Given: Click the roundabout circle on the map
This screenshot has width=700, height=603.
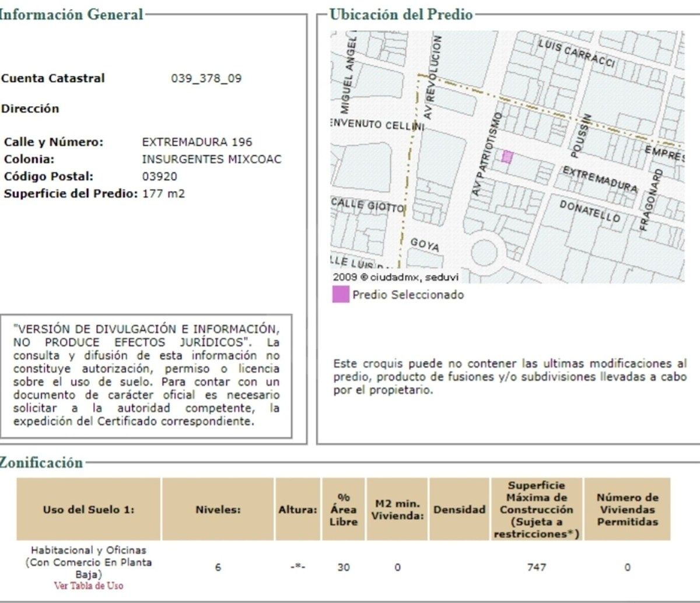Looking at the screenshot, I should pos(487,251).
